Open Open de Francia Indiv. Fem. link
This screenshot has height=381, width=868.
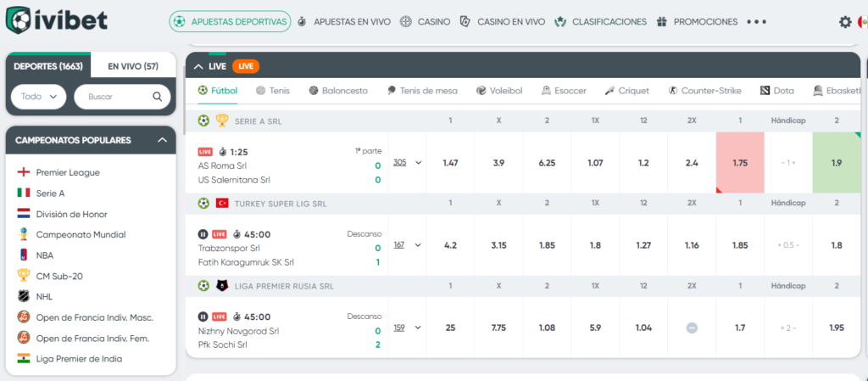(x=93, y=338)
